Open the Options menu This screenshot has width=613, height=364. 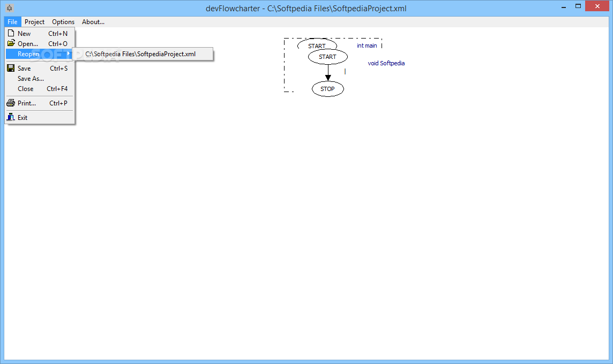point(63,22)
